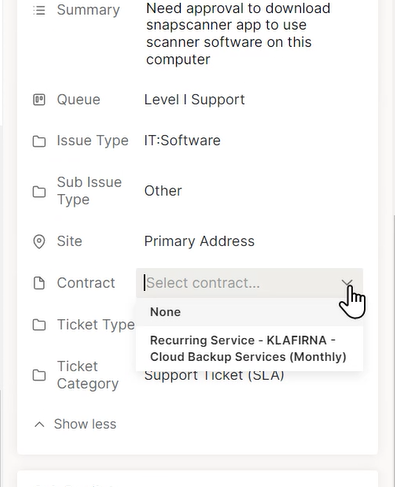Click the Ticket Category folder icon
This screenshot has height=487, width=395.
39,375
